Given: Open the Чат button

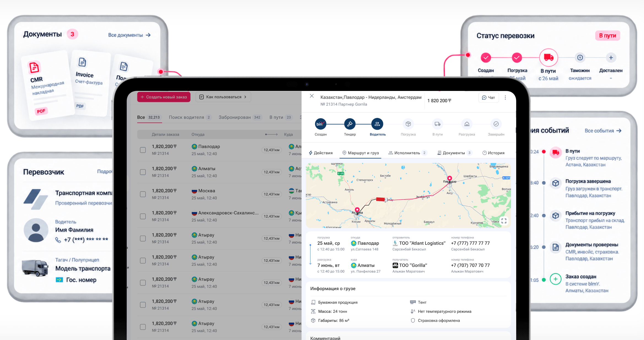Looking at the screenshot, I should coord(488,98).
